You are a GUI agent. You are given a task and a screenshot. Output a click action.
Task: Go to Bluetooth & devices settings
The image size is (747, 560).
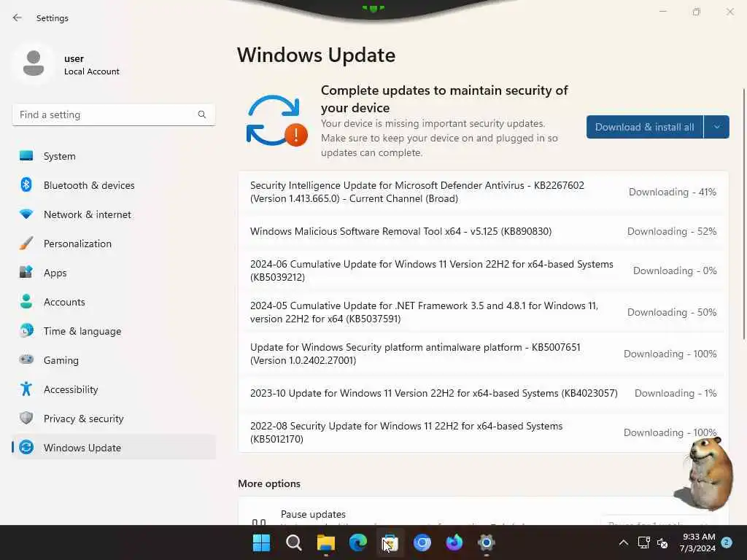click(114, 185)
